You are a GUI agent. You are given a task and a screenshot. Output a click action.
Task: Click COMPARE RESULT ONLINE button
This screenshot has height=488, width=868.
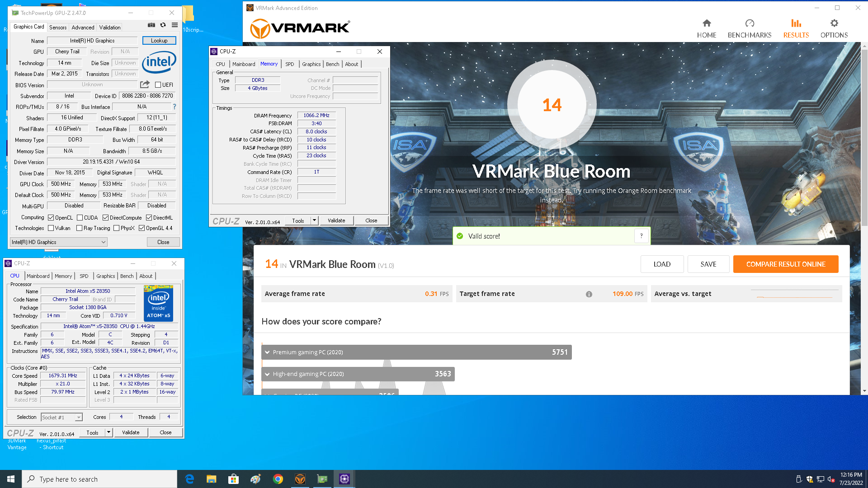coord(786,264)
